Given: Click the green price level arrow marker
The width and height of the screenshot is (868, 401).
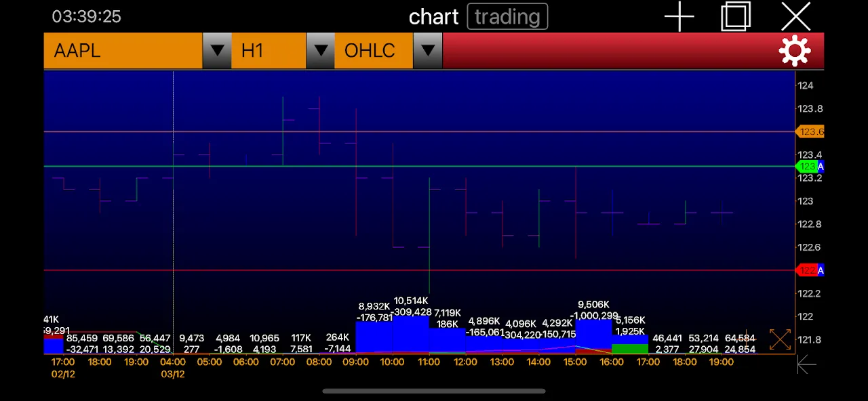Looking at the screenshot, I should pos(806,167).
